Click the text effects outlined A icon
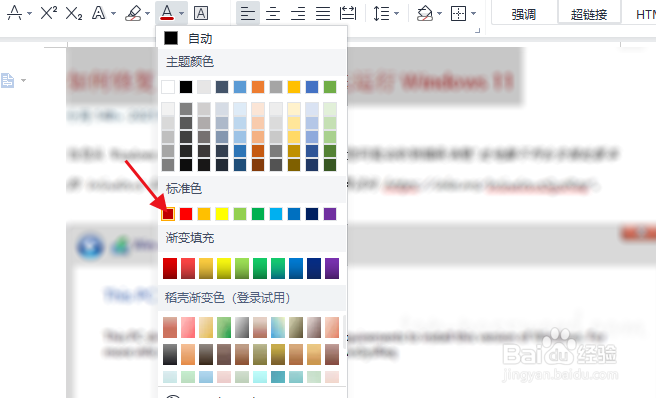This screenshot has height=398, width=656. point(99,13)
